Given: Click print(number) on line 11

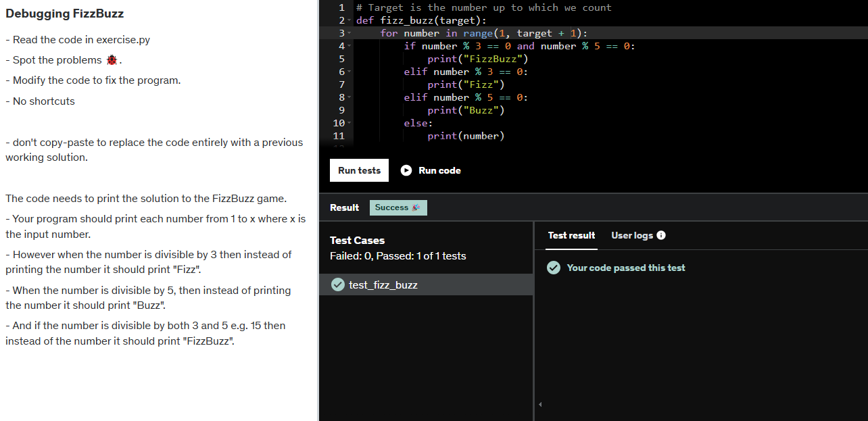Looking at the screenshot, I should tap(466, 136).
